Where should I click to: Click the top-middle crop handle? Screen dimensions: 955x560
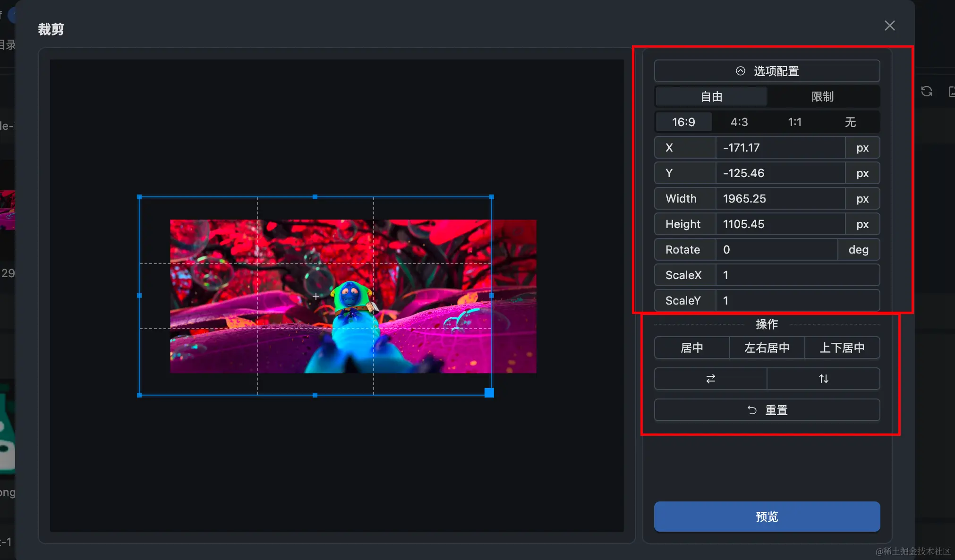tap(315, 197)
